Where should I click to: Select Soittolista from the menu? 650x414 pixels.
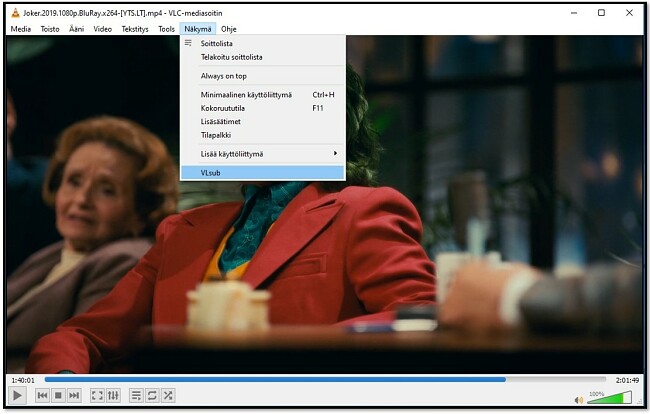tap(263, 44)
